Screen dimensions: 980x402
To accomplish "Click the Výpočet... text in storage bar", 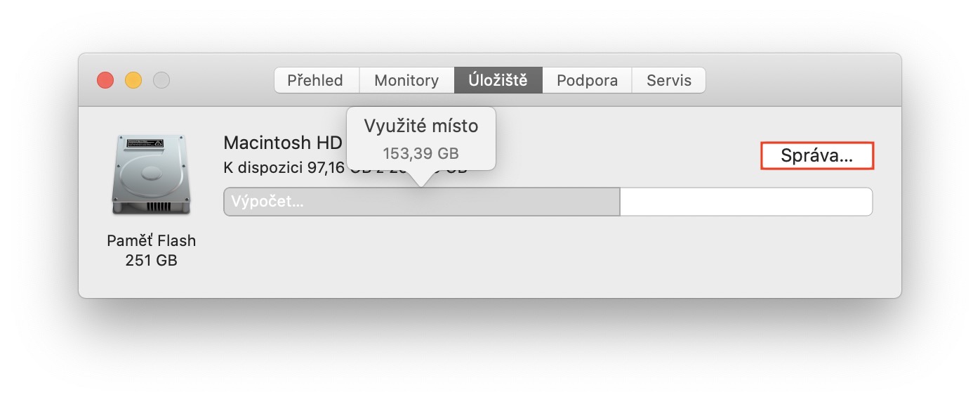I will (269, 202).
